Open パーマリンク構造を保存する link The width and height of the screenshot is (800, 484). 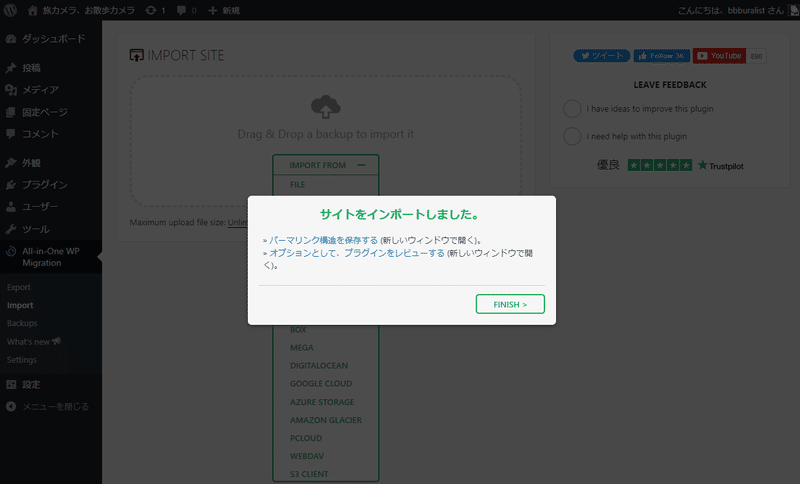tap(323, 240)
